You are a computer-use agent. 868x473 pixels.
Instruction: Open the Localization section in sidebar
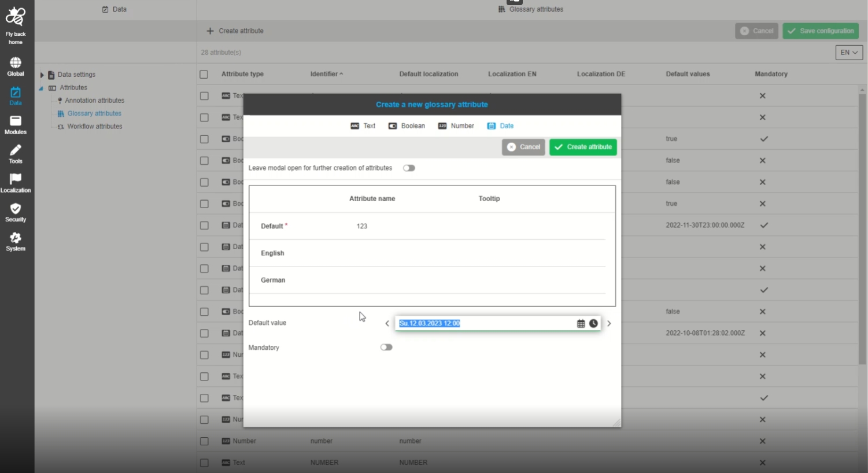[x=16, y=183]
